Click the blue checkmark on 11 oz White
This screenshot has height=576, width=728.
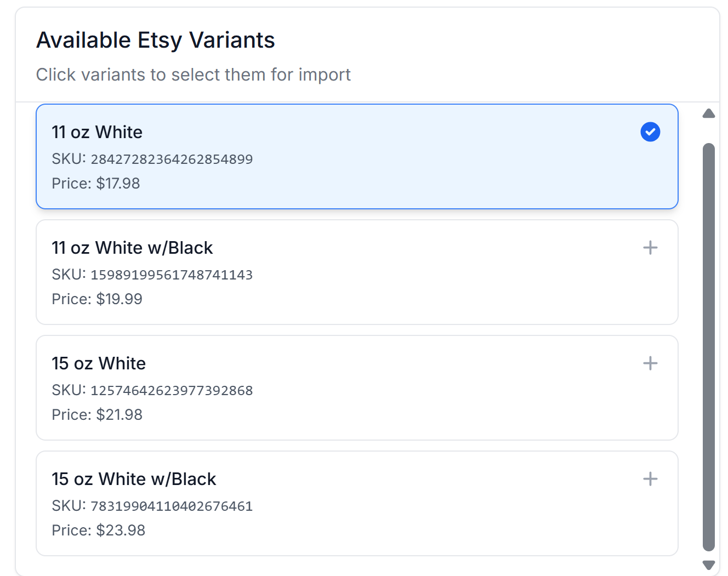click(x=650, y=132)
